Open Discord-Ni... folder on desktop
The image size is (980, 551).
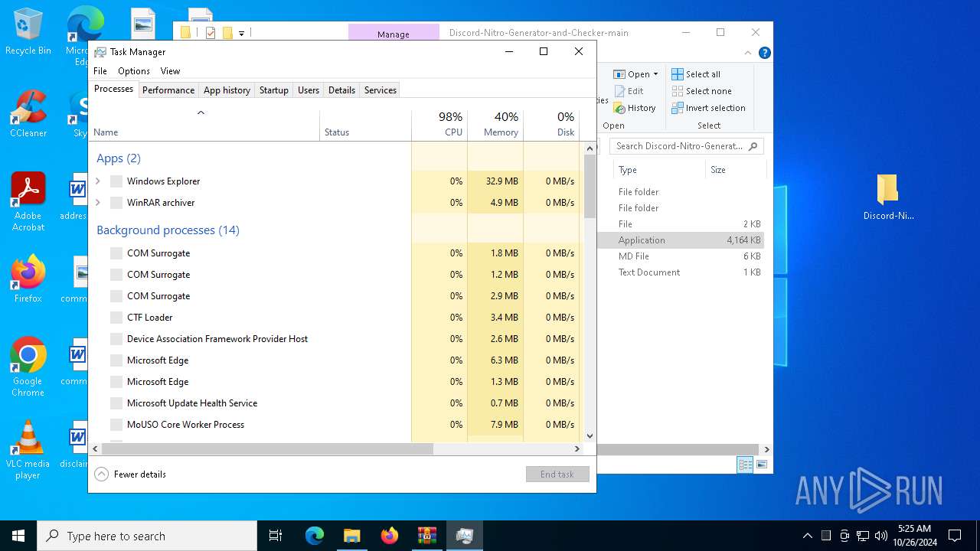pos(888,197)
